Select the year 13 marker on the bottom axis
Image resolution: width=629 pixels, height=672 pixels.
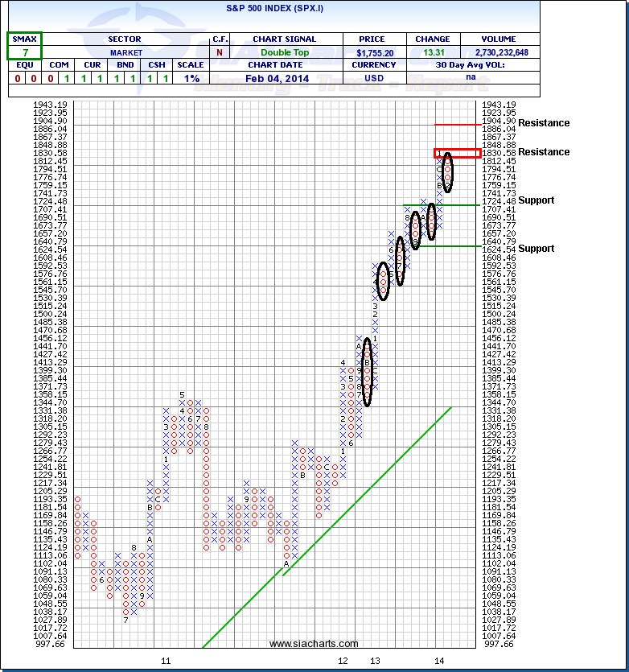[x=375, y=661]
